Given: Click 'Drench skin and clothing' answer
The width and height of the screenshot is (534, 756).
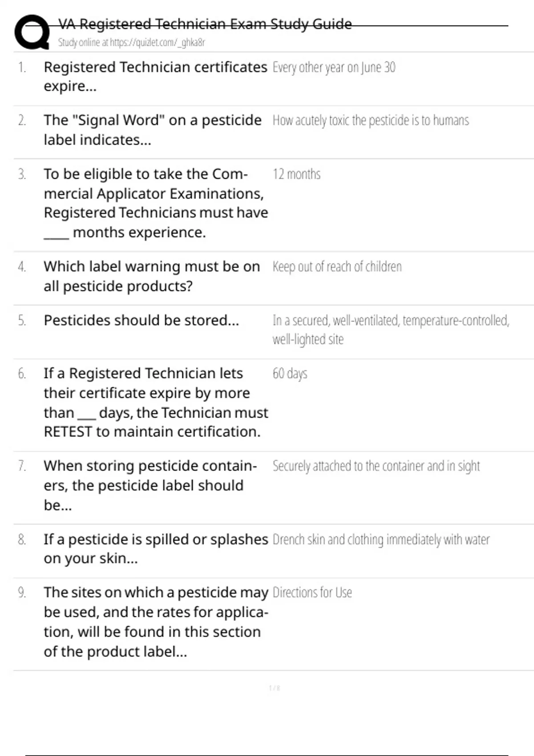Looking at the screenshot, I should [x=381, y=540].
